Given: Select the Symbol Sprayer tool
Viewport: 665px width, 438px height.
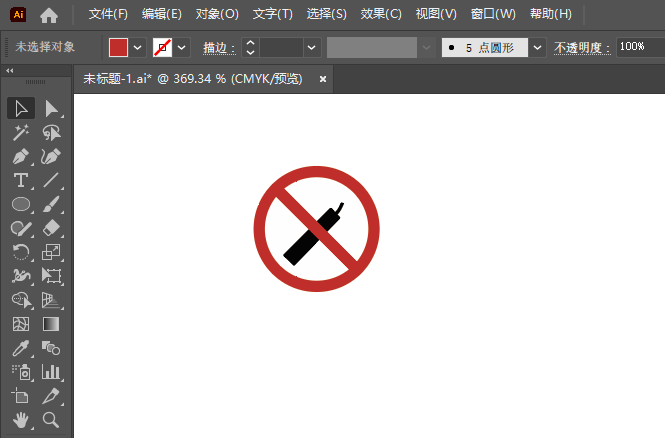Looking at the screenshot, I should coord(21,372).
